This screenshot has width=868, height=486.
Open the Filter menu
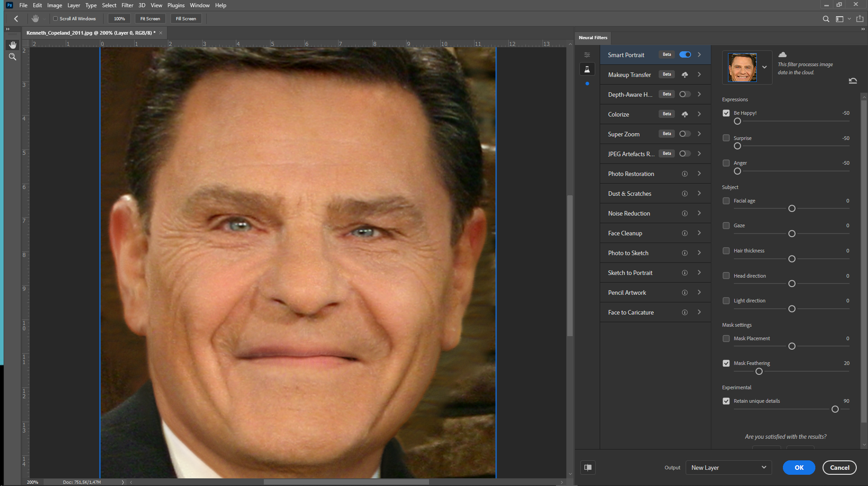click(x=127, y=5)
